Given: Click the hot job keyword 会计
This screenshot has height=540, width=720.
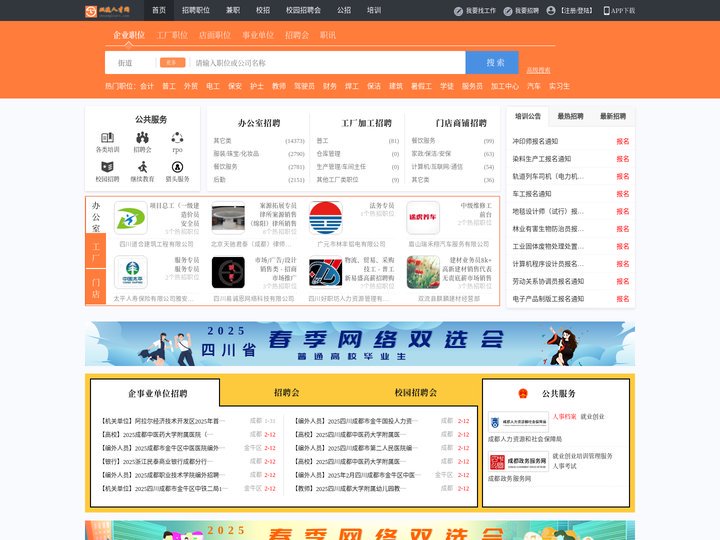Looking at the screenshot, I should [147, 86].
